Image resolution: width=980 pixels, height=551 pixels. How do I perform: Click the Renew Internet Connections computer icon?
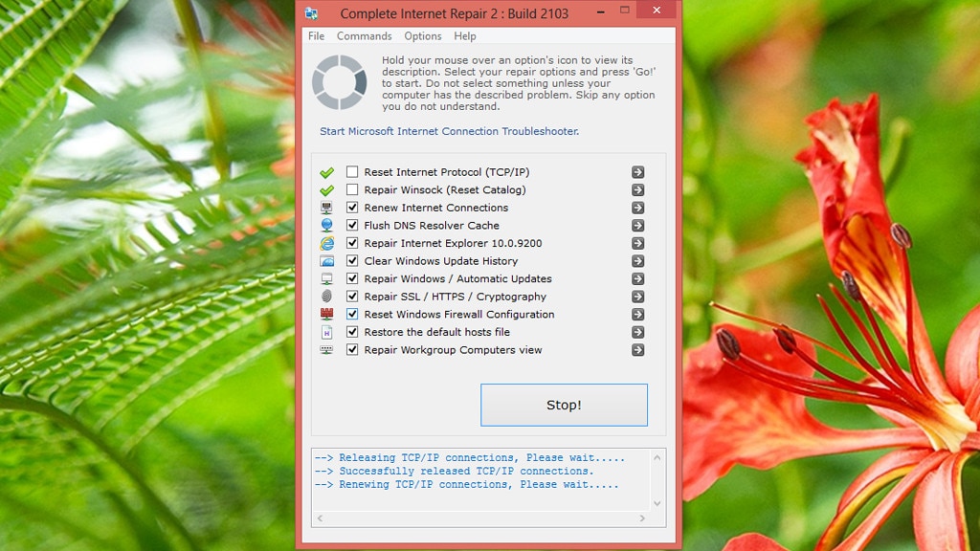(326, 208)
